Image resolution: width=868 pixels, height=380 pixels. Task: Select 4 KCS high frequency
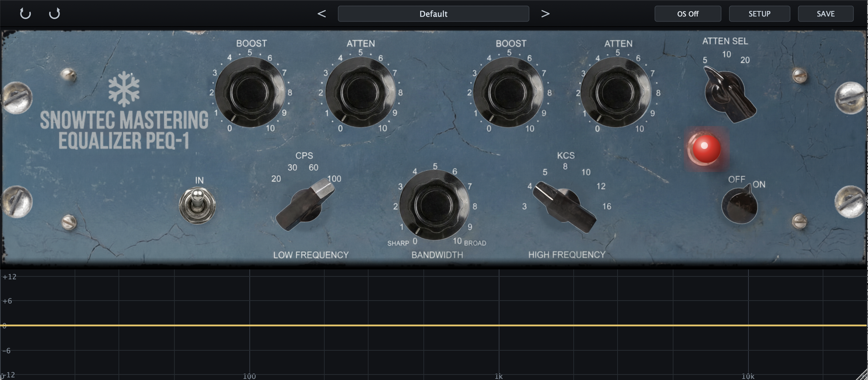coord(529,186)
